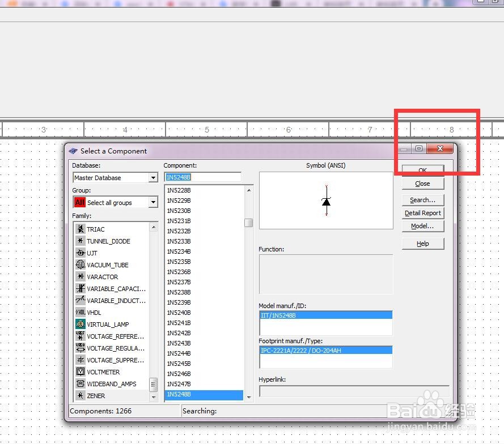The height and width of the screenshot is (444, 504).
Task: Select the VARIABLE_INDUCTOR family icon
Action: click(x=81, y=300)
